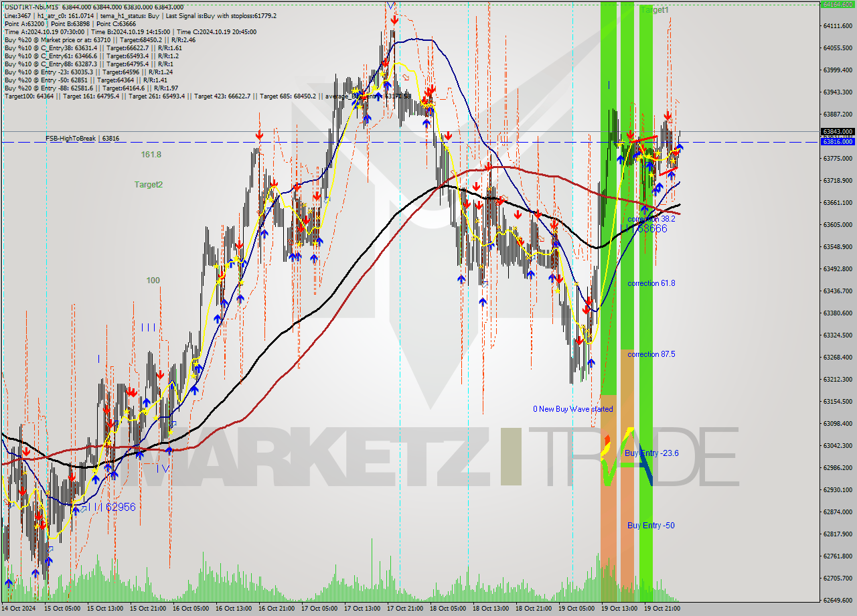Click the 17 Oct 13:00 time label

point(361,609)
